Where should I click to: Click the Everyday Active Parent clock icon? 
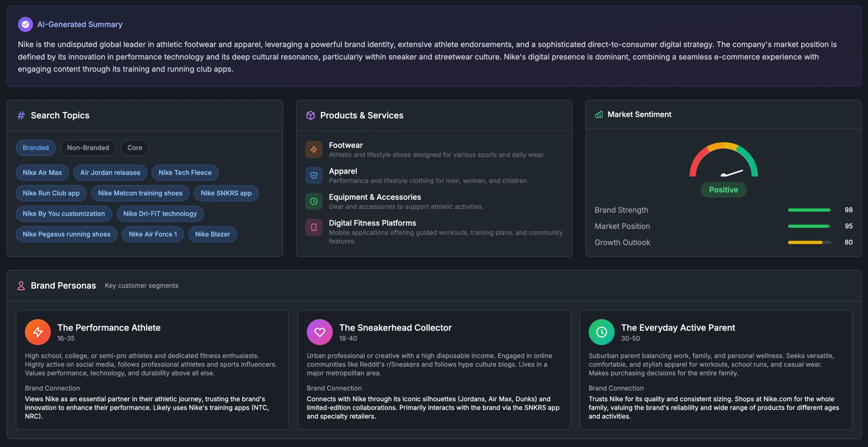point(602,332)
